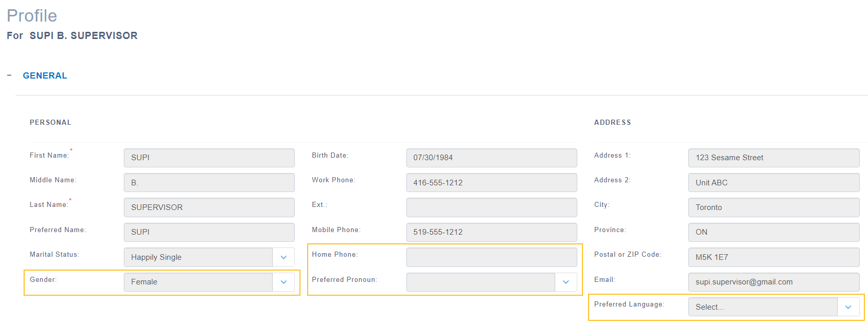Viewport: 868px width, 324px height.
Task: Click the Address 1 field
Action: [773, 158]
